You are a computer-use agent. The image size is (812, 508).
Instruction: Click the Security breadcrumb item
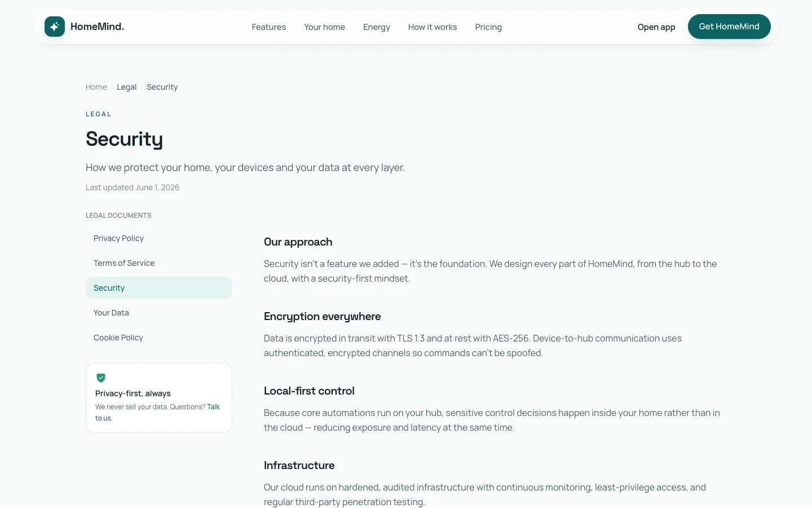coord(162,87)
